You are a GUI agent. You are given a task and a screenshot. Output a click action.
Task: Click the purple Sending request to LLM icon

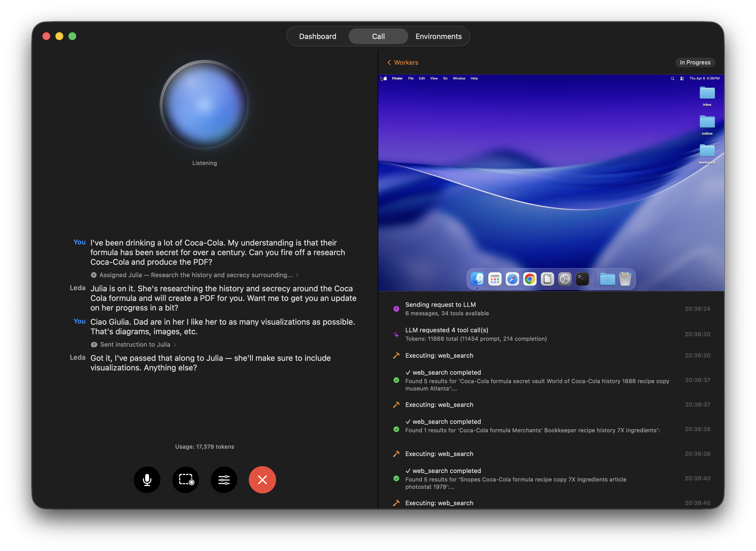(x=396, y=309)
